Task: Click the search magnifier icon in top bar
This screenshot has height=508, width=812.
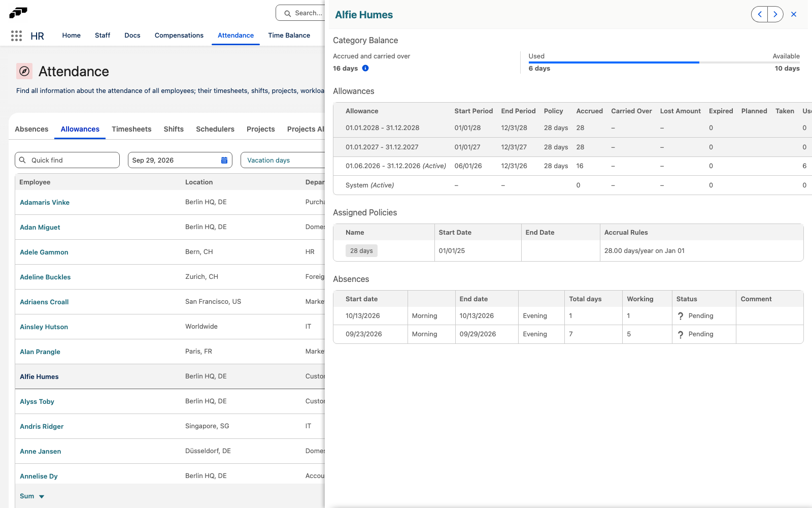Action: [x=288, y=13]
